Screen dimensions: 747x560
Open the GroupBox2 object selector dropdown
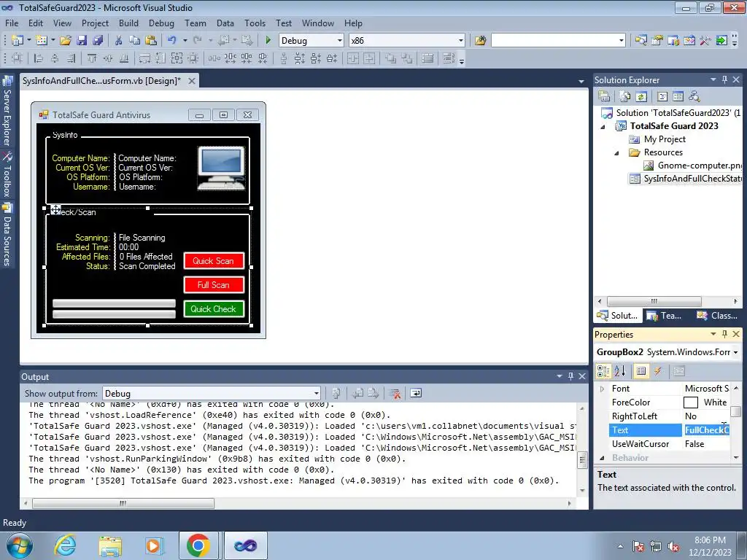(735, 352)
